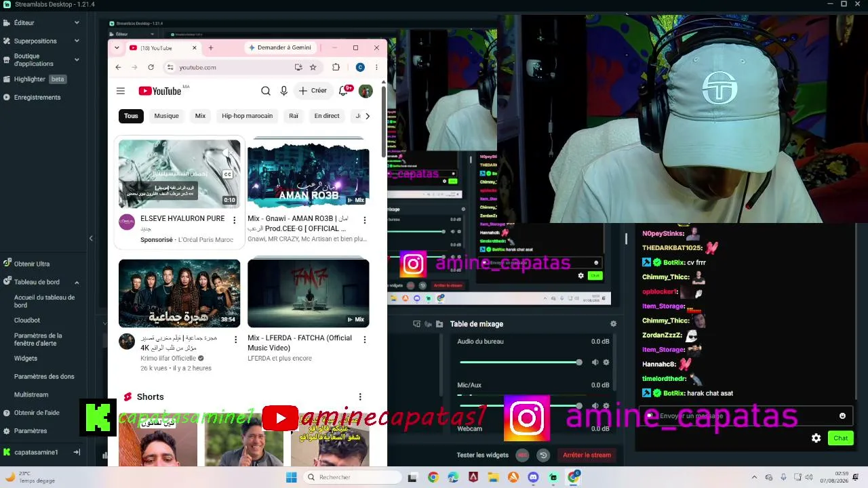The width and height of the screenshot is (868, 488).
Task: Select the Musique filter chip
Action: point(166,116)
